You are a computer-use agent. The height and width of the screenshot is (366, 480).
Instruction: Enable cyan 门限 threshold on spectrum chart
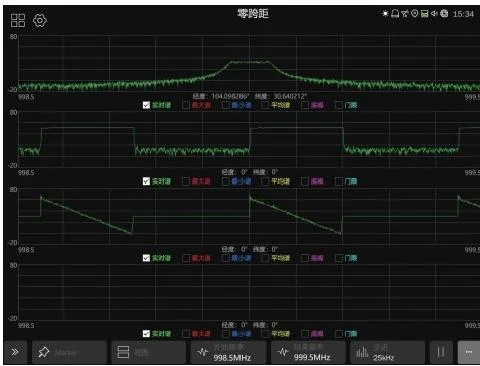(x=339, y=105)
